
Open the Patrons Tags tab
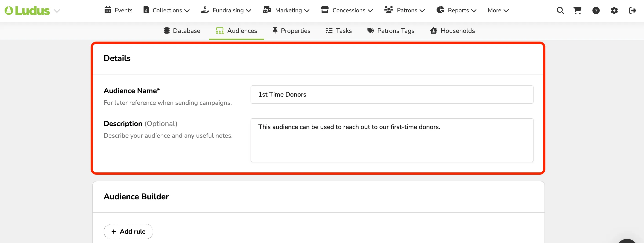(391, 31)
